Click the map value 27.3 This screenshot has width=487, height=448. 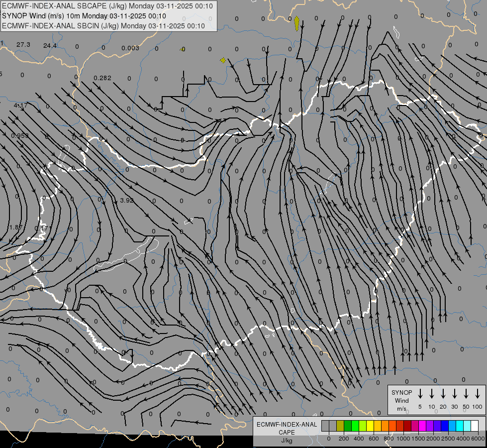click(x=23, y=45)
